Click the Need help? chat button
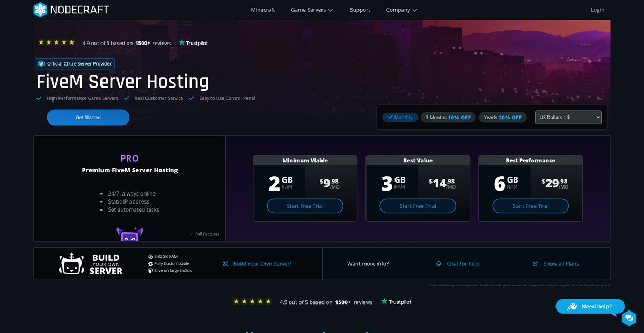 590,306
